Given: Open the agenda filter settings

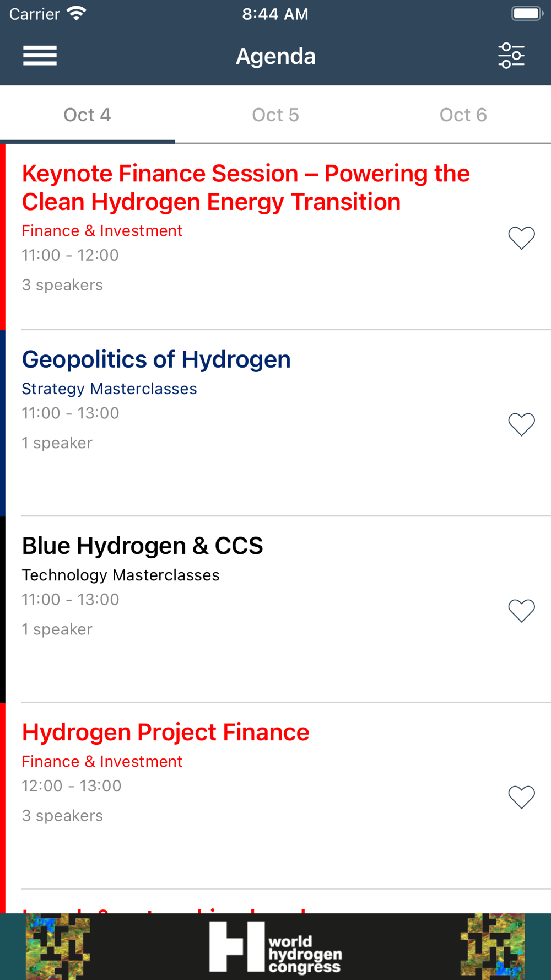Looking at the screenshot, I should [x=511, y=56].
